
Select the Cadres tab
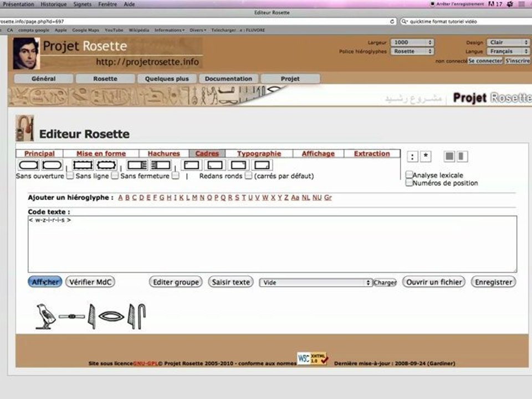pos(207,154)
